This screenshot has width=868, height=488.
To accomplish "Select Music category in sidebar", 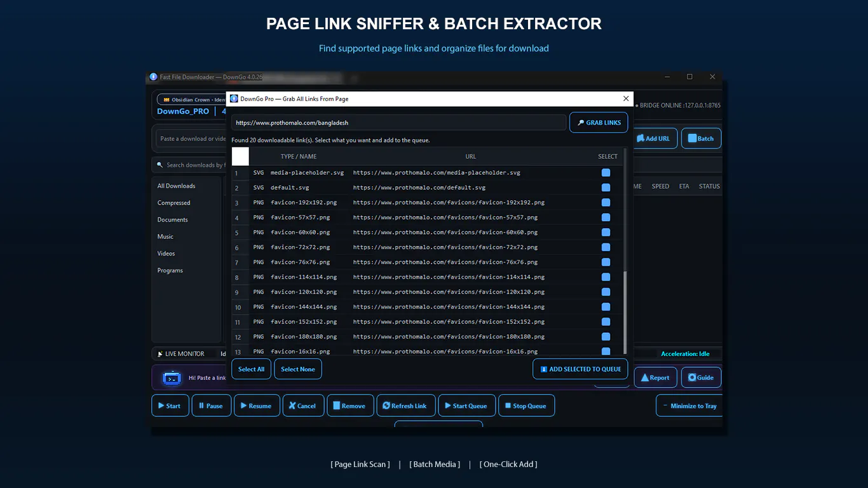I will pyautogui.click(x=165, y=236).
